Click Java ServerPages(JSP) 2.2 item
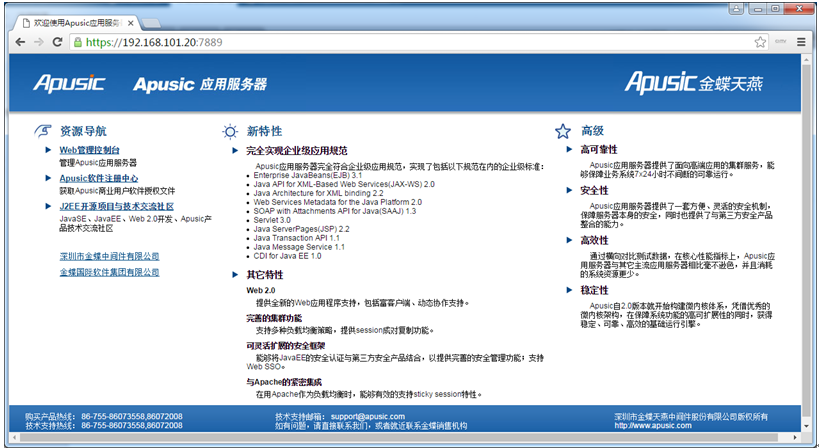This screenshot has height=448, width=819. pos(301,229)
